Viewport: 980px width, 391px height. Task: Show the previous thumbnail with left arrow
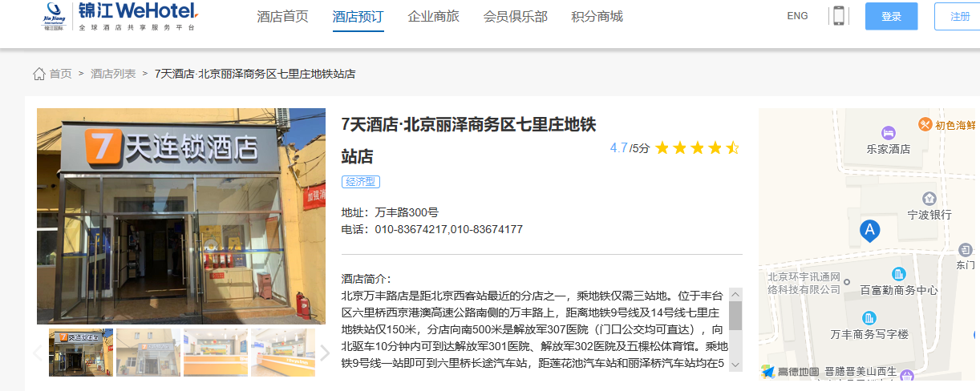[38, 353]
